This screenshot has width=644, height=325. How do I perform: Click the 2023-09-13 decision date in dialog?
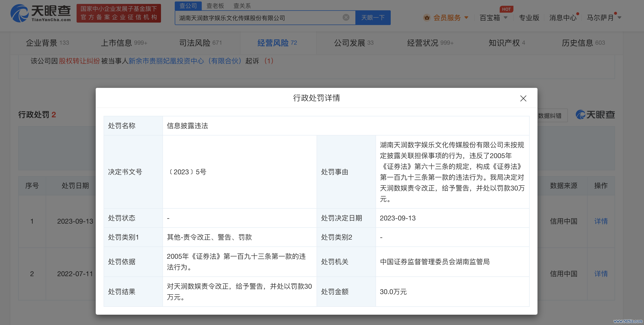398,218
